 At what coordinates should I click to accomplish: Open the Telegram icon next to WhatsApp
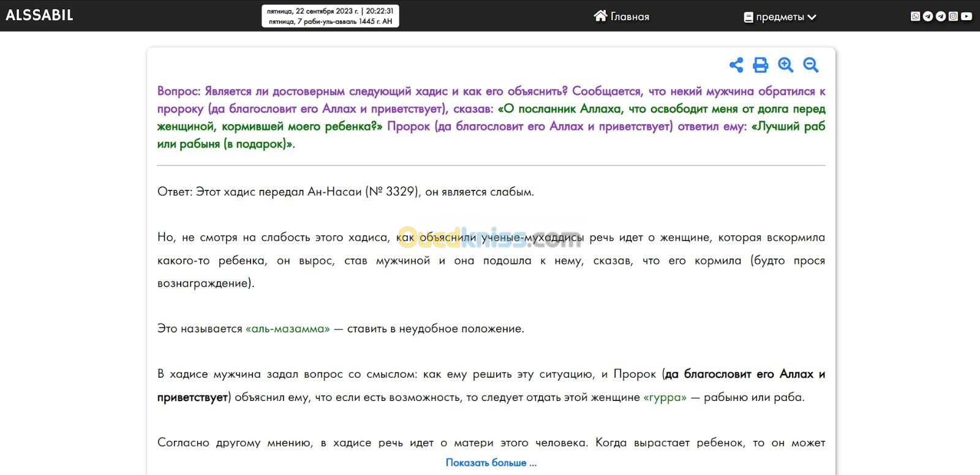[x=928, y=17]
